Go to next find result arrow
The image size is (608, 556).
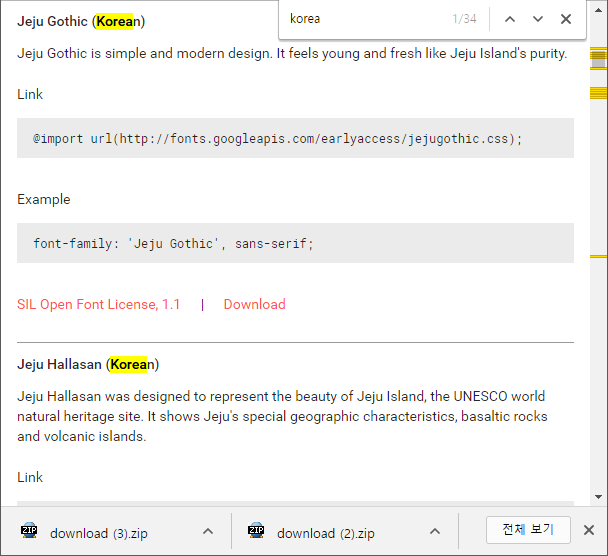coord(538,19)
